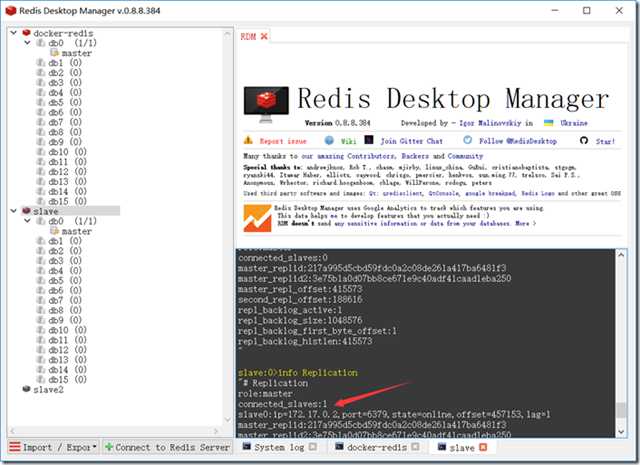The image size is (640, 465).
Task: Click the Twitter icon beside Follow
Action: pyautogui.click(x=468, y=140)
